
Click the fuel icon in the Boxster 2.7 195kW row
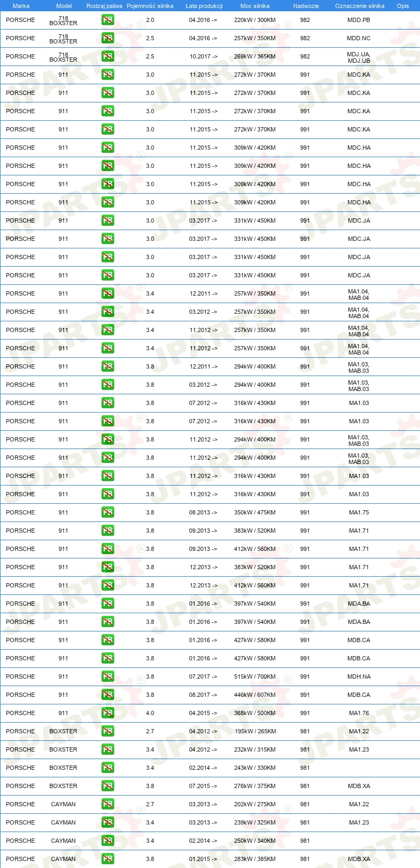click(x=108, y=731)
